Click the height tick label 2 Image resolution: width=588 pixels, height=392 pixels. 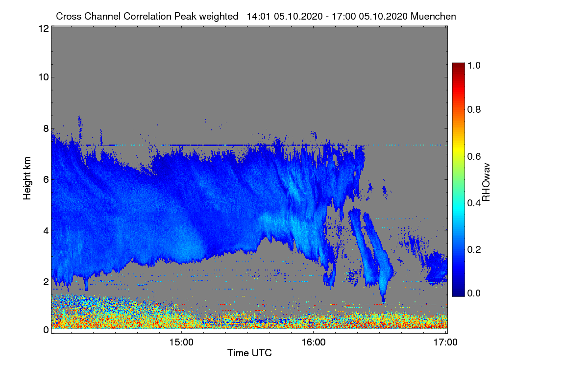(x=46, y=281)
